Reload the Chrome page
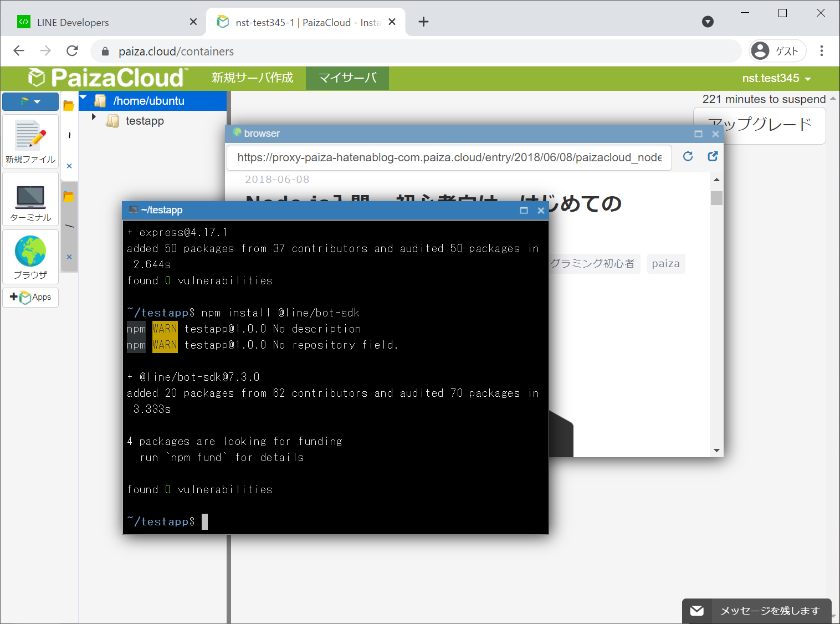Viewport: 840px width, 624px height. (72, 51)
